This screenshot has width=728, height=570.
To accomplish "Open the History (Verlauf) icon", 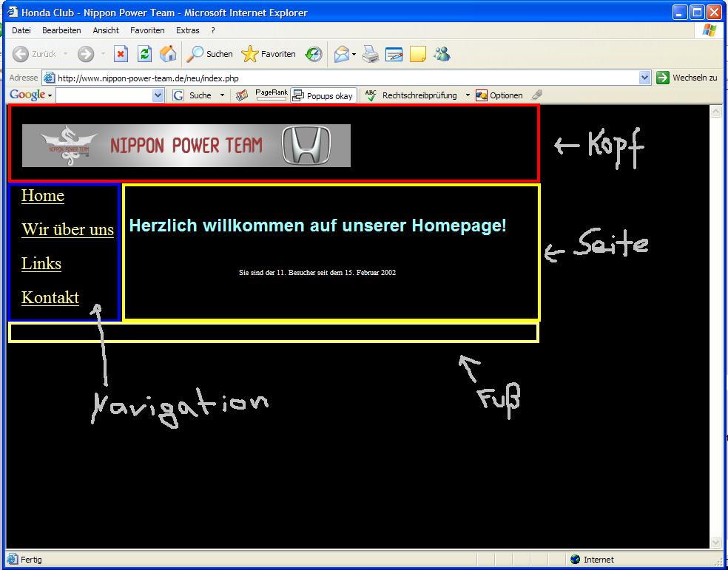I will [x=314, y=54].
